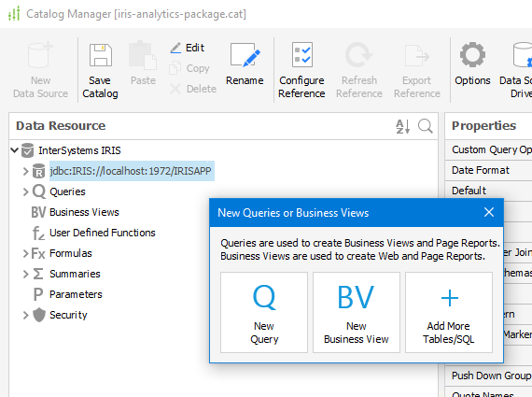Viewport: 532px width, 397px height.
Task: Sort the Data Resource tree alphabetically
Action: point(402,126)
